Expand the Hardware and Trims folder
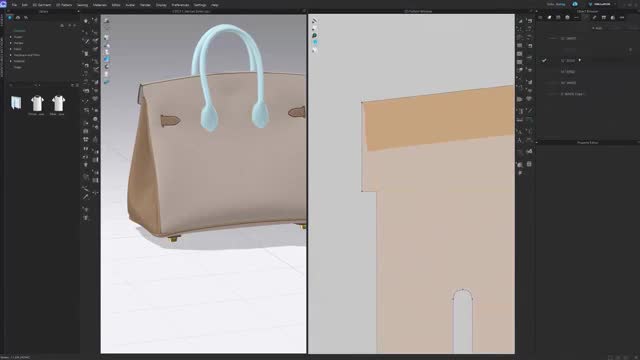640x360 pixels. 11,55
